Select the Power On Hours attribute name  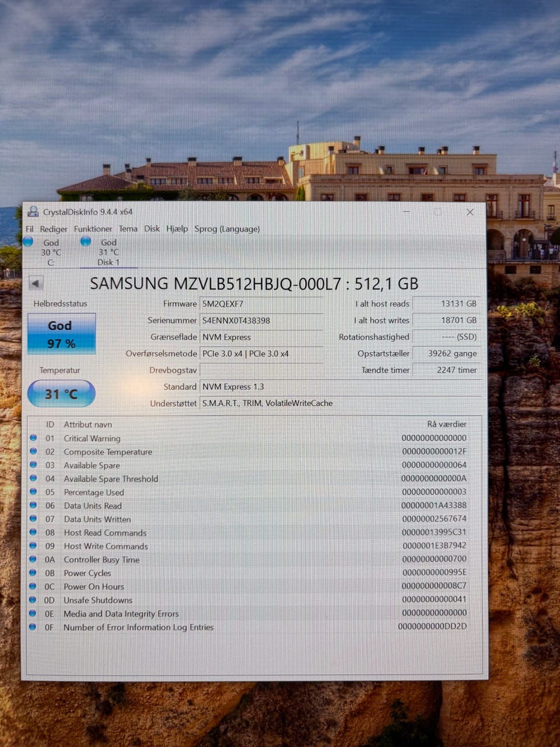coord(94,587)
